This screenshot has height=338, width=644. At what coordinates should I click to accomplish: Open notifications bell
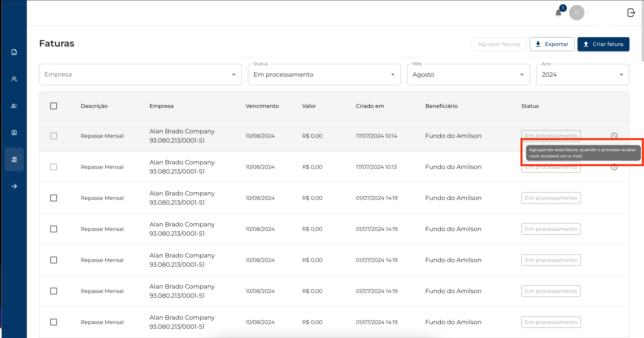coord(558,13)
